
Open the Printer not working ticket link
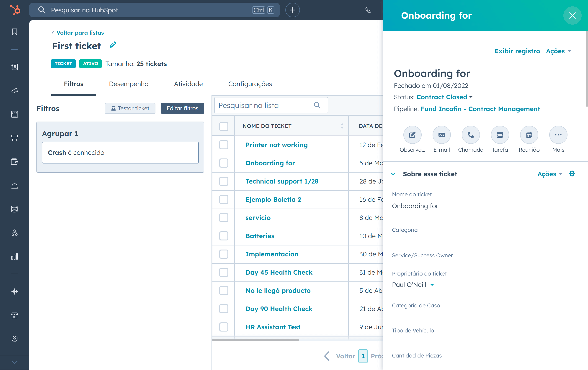pyautogui.click(x=276, y=145)
